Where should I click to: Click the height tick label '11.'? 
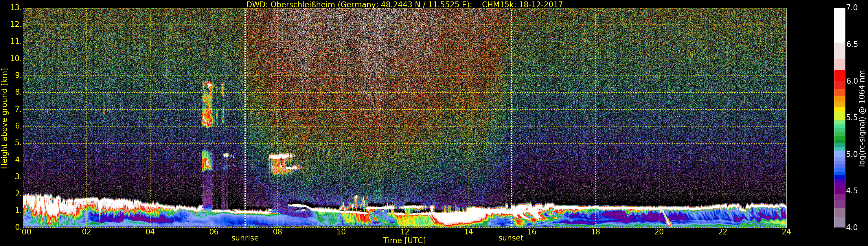tap(16, 41)
